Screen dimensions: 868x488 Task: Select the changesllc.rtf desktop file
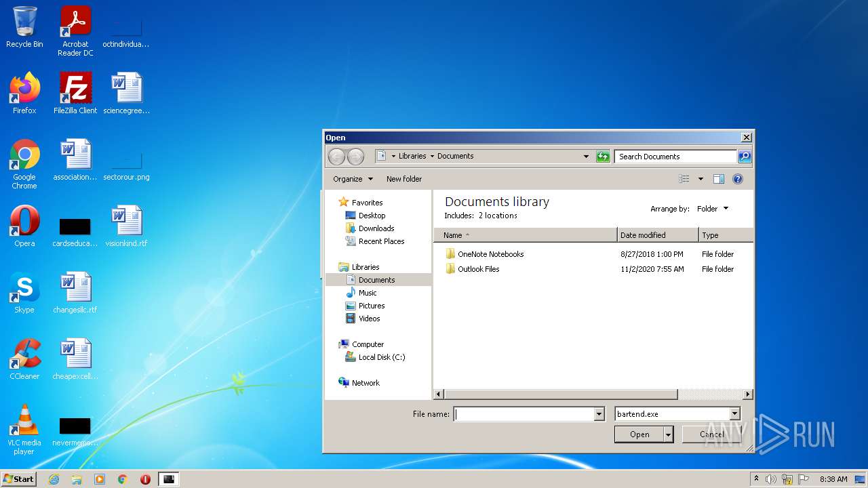tap(75, 293)
